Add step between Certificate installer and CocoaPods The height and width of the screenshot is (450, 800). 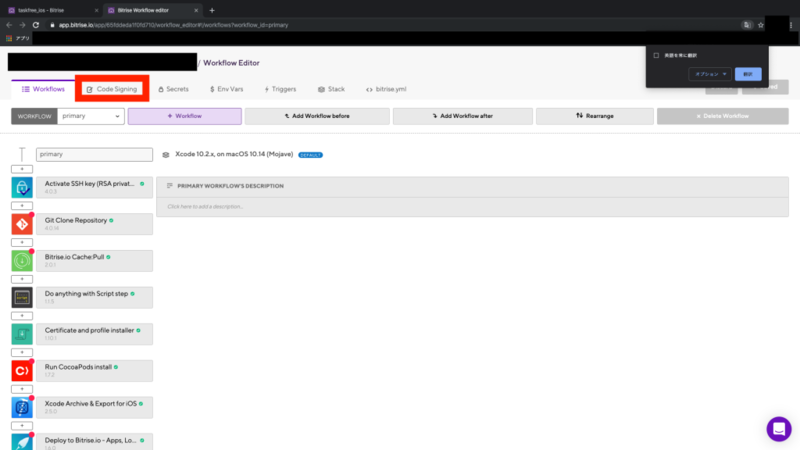22,353
